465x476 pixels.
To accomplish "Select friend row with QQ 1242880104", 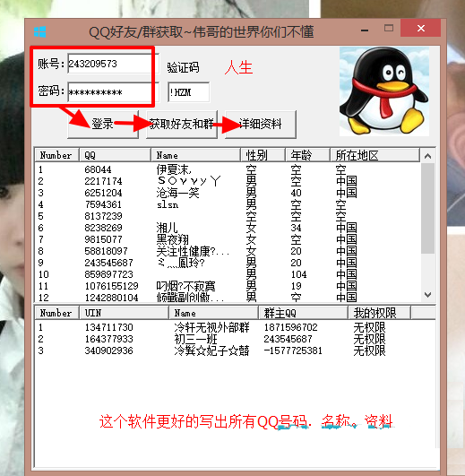I will point(228,298).
